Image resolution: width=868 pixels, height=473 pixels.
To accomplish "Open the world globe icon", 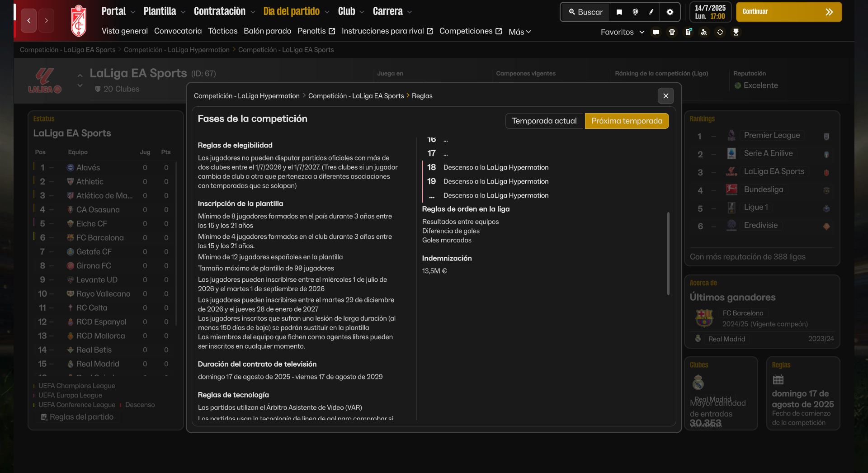I will point(635,12).
